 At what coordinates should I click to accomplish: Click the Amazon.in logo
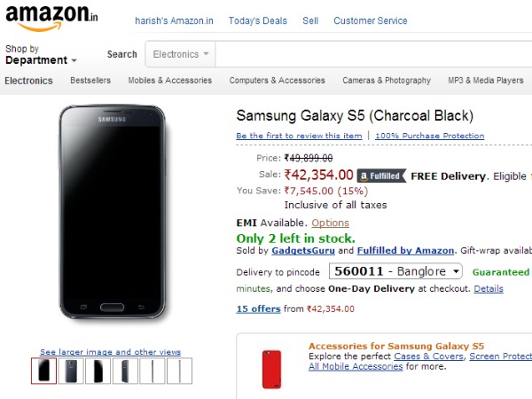tap(50, 17)
